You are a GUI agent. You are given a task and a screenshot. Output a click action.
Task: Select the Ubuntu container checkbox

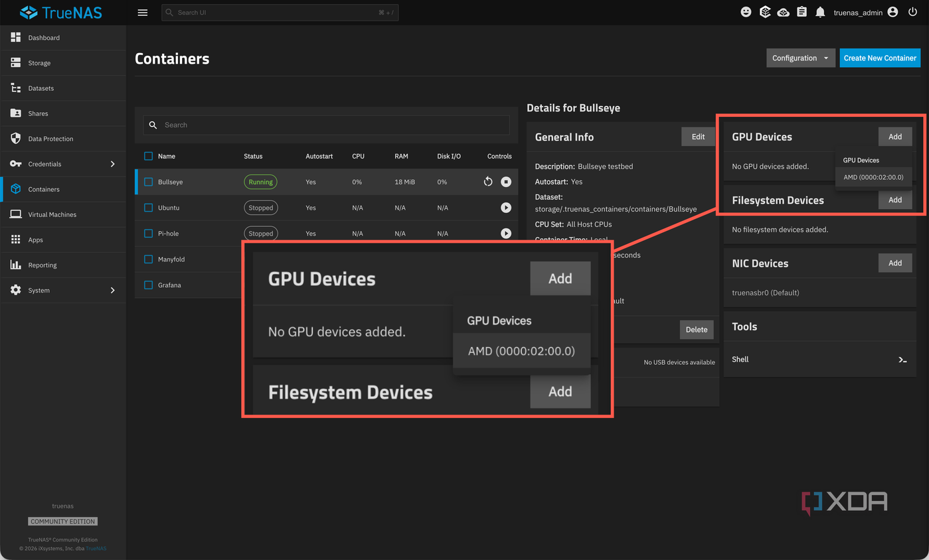click(x=149, y=208)
